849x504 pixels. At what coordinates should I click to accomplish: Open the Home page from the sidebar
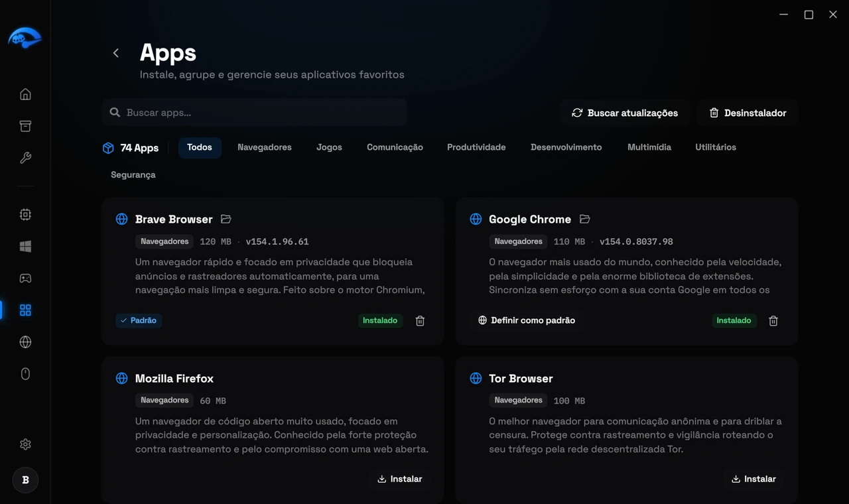[25, 94]
